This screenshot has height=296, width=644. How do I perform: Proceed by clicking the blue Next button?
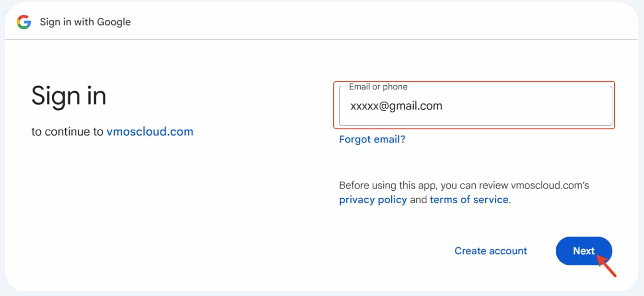point(584,250)
